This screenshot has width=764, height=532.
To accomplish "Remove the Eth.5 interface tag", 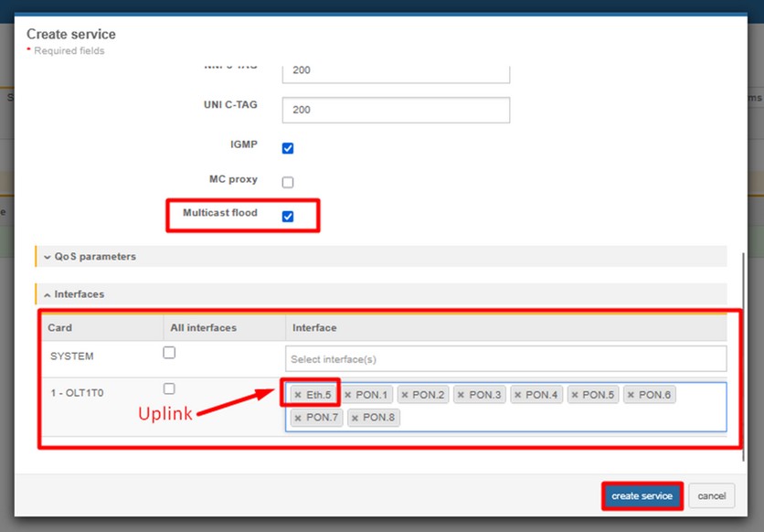I will 298,395.
